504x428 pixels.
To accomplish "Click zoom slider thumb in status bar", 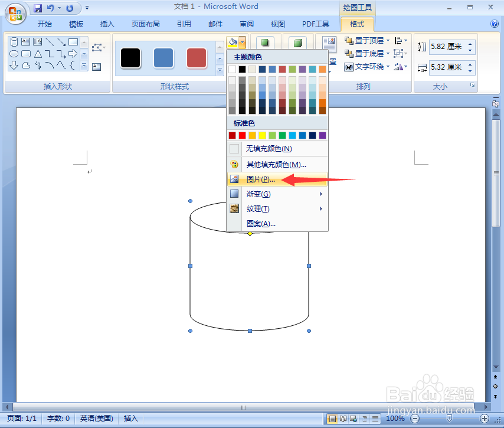I will tap(449, 419).
